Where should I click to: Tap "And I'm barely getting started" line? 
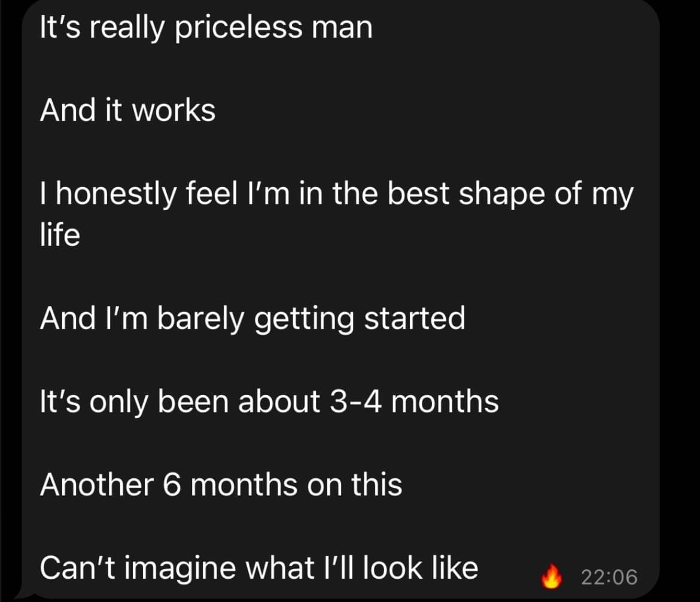click(x=252, y=319)
